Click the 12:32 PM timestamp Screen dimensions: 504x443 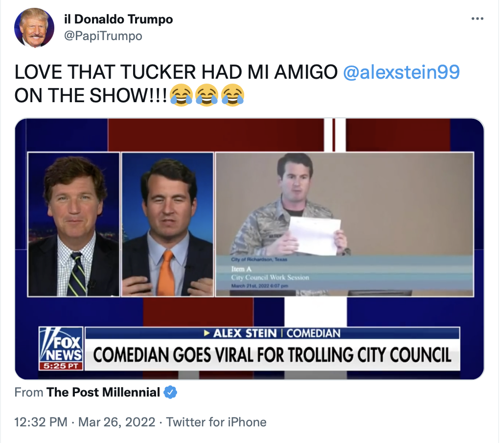(x=41, y=422)
